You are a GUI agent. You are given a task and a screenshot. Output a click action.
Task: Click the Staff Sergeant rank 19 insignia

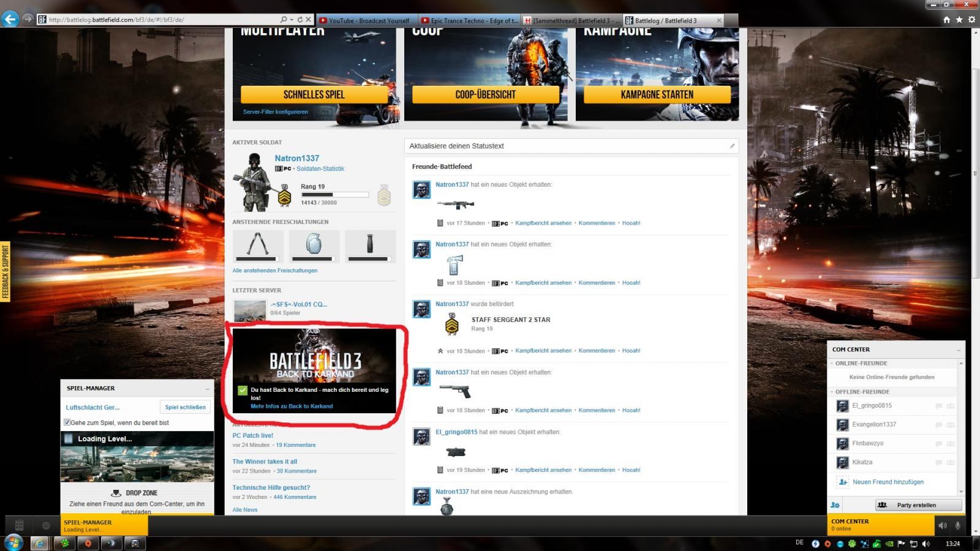[x=452, y=324]
